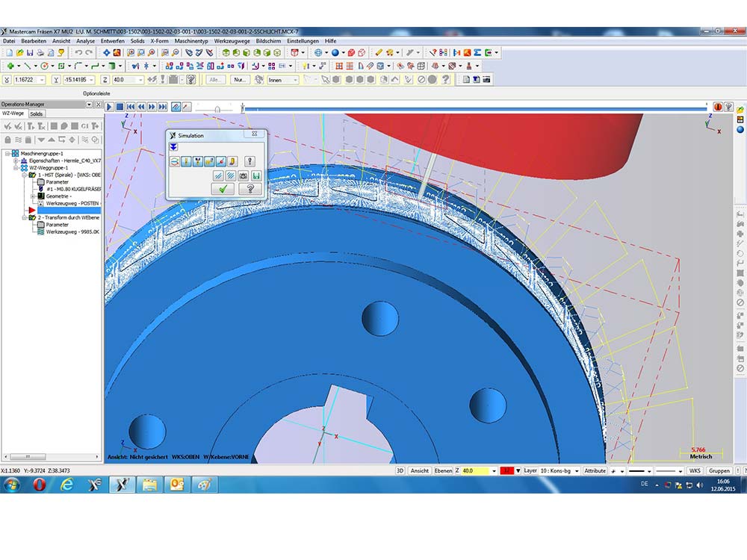
Task: Collapse the Maschinengruppe-1 tree node
Action: (x=7, y=153)
